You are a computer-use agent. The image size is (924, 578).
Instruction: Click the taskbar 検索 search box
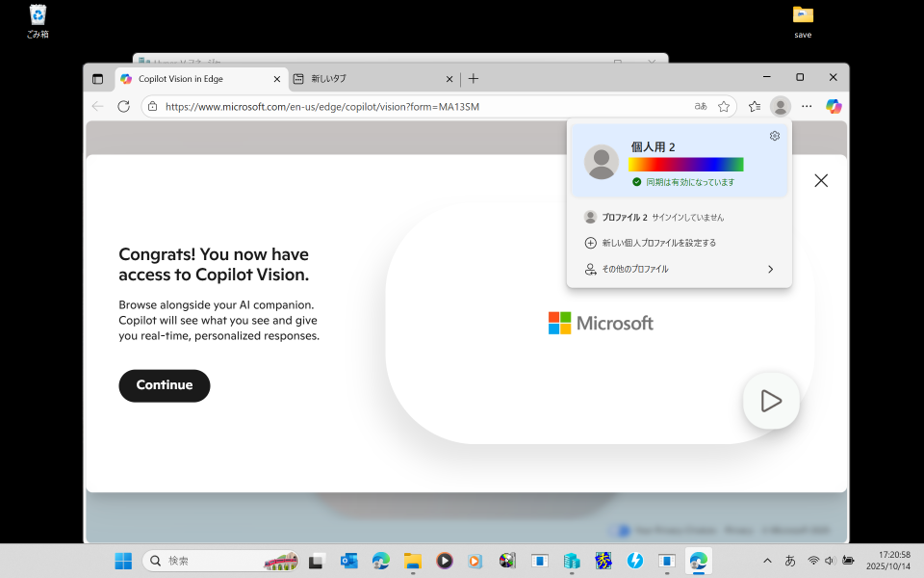(220, 561)
